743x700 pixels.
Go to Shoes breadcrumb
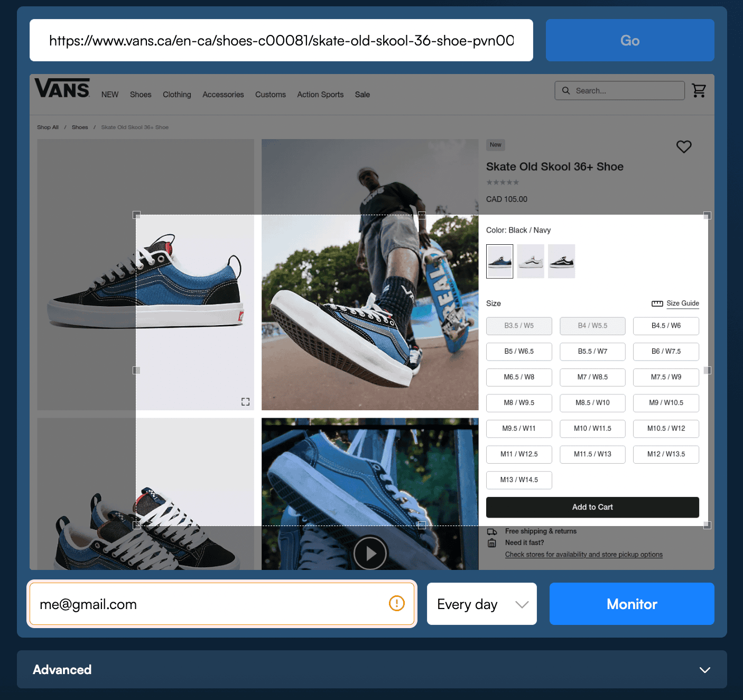coord(80,127)
